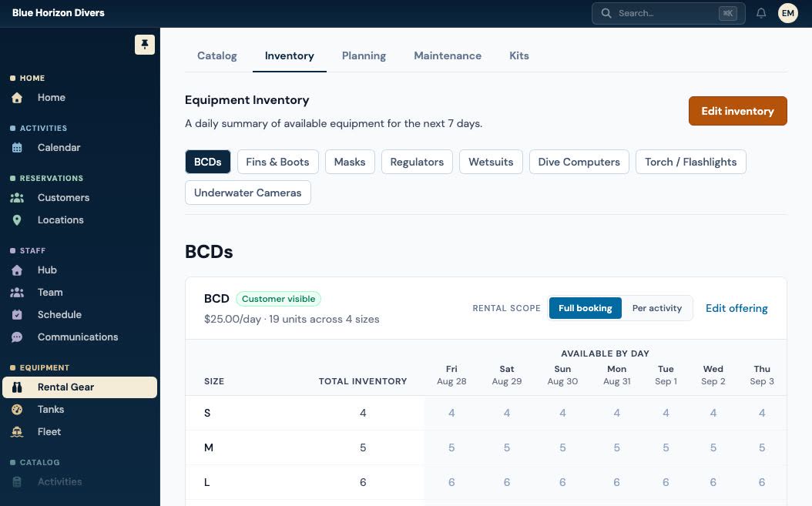Set rental scope to Per activity
The image size is (812, 506).
pos(656,308)
